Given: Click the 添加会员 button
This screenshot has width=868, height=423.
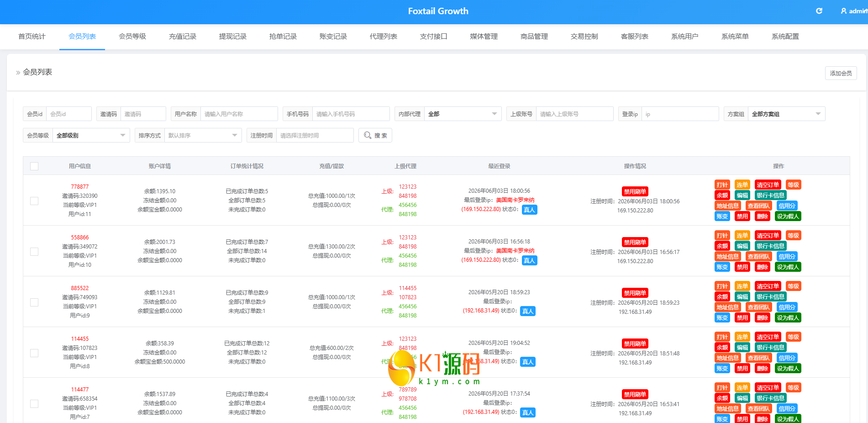Looking at the screenshot, I should click(x=841, y=73).
